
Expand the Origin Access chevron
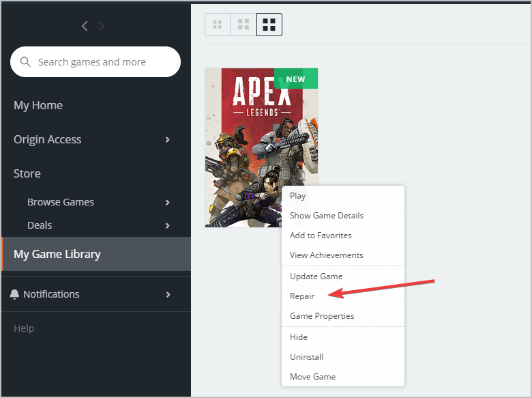(x=167, y=139)
